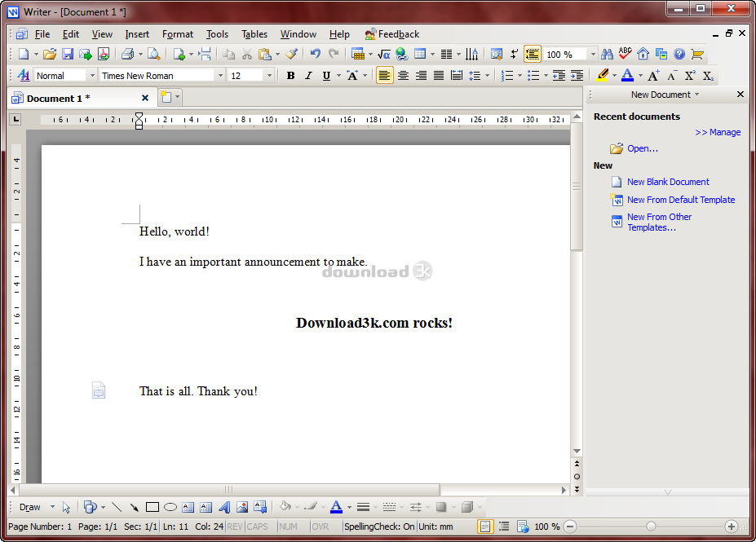
Task: Run the ABC spelling check
Action: pos(626,54)
